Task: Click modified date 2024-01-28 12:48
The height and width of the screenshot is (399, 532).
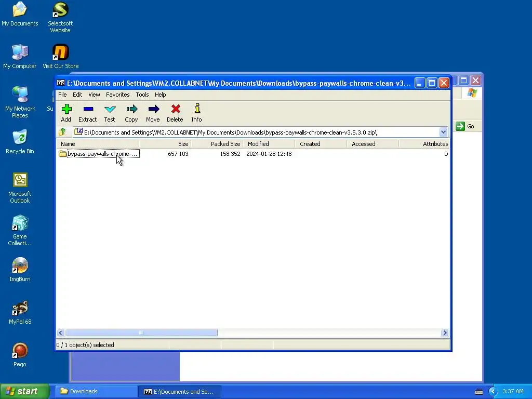Action: coord(269,154)
